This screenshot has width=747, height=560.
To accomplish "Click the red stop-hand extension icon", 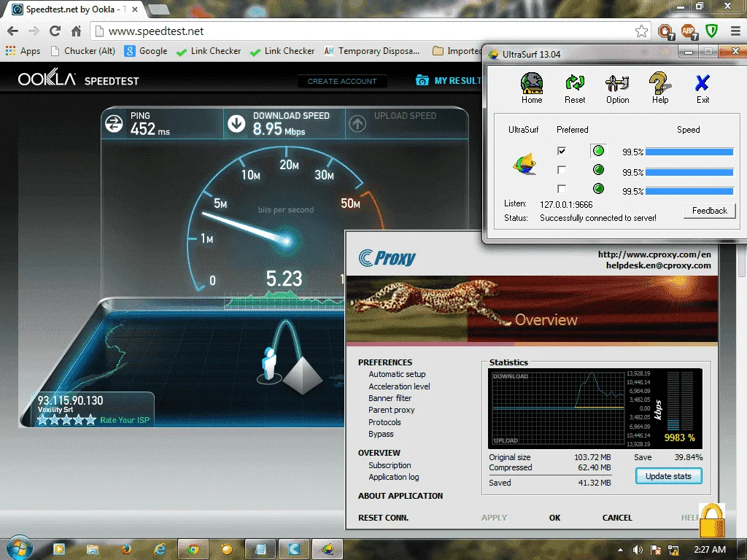I will click(665, 31).
